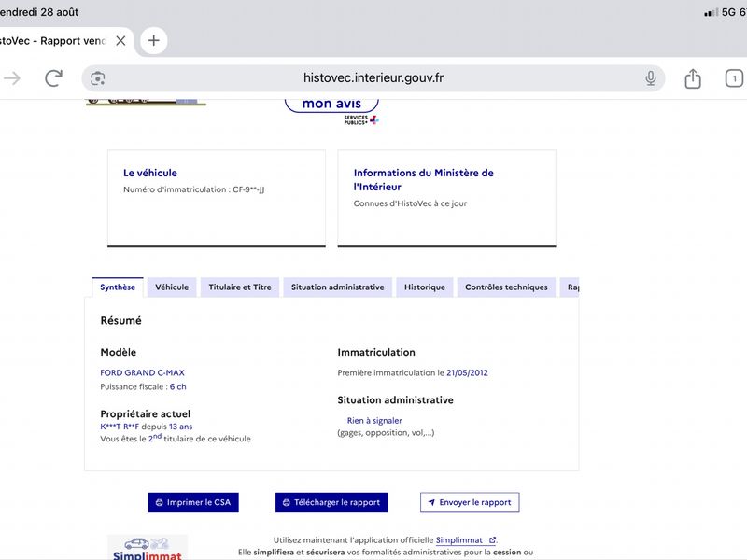Click the date '28 août' in status bar

[x=60, y=12]
